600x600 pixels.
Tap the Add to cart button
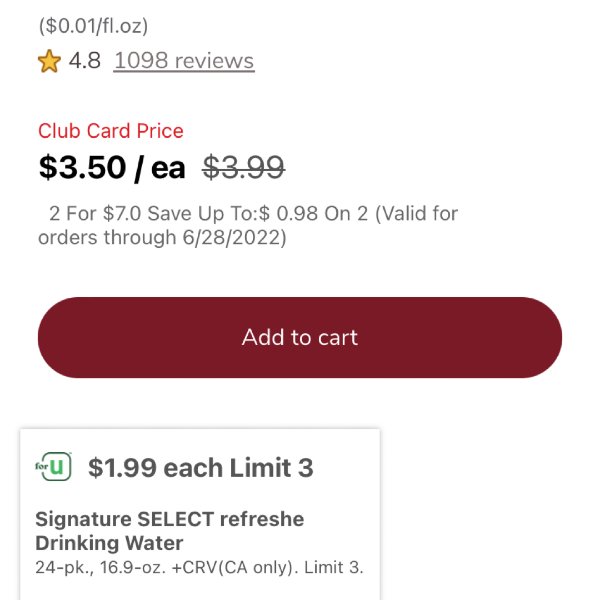click(x=300, y=338)
